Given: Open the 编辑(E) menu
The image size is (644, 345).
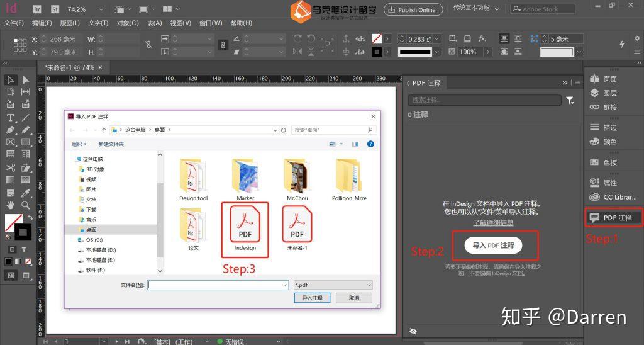Looking at the screenshot, I should pos(42,23).
